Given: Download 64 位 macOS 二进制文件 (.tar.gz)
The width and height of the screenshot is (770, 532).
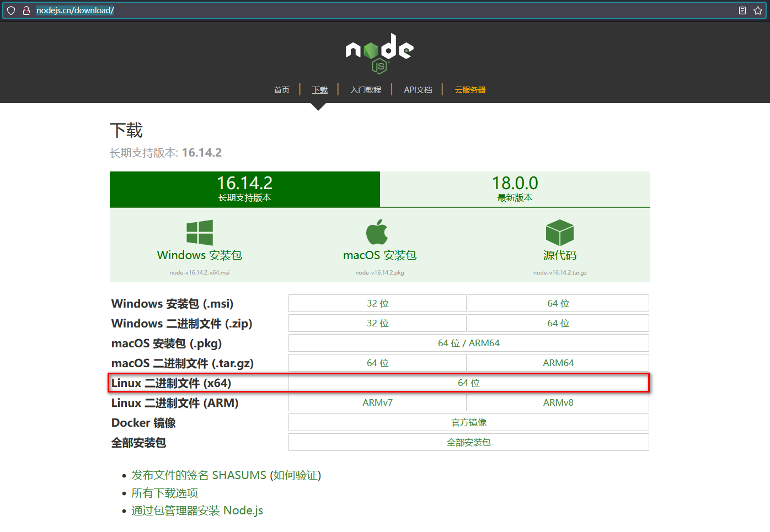Looking at the screenshot, I should click(378, 363).
